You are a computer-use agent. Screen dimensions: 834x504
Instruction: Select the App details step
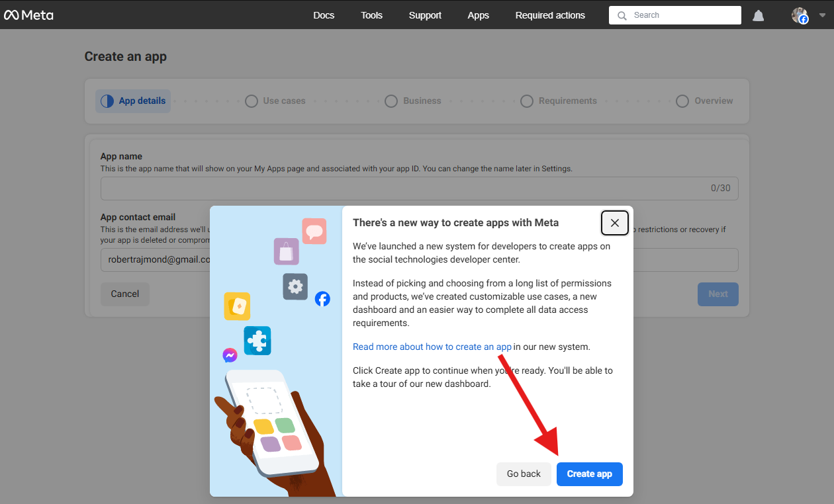(x=133, y=101)
